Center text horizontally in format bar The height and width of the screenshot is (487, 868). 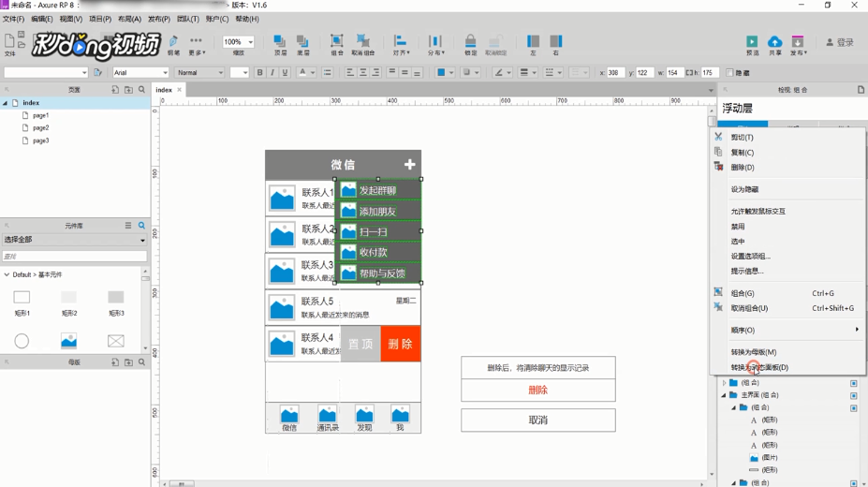(x=363, y=72)
